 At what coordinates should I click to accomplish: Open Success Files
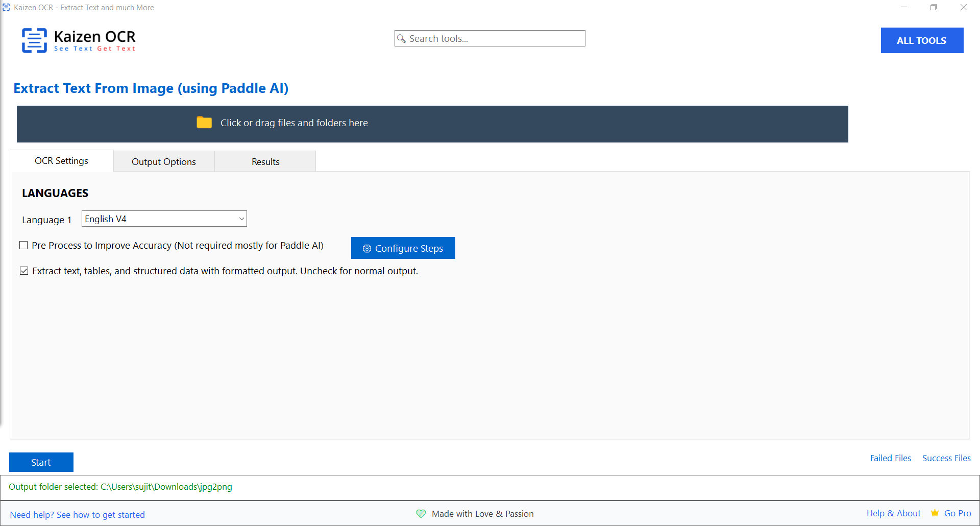(946, 458)
